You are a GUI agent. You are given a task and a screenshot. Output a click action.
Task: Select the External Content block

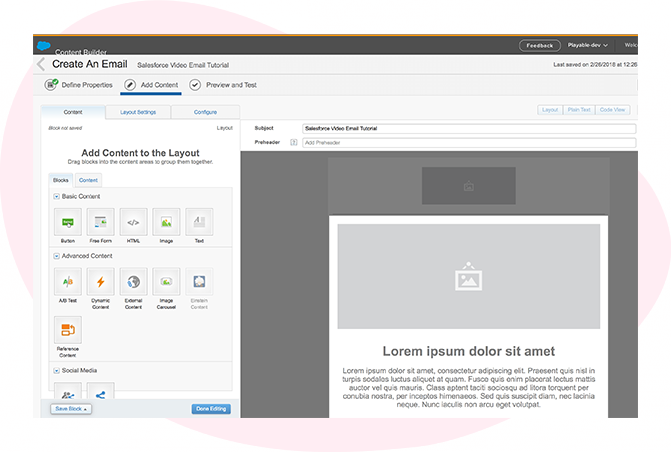click(x=133, y=282)
